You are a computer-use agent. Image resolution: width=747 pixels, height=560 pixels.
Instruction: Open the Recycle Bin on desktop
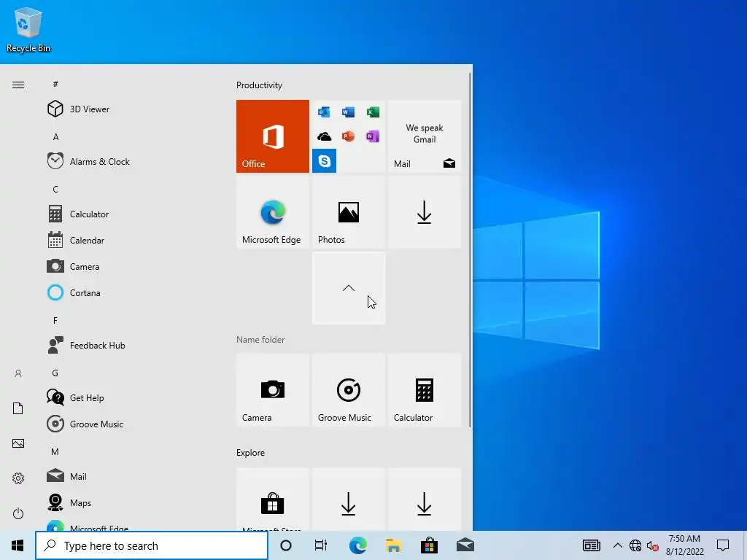point(28,30)
